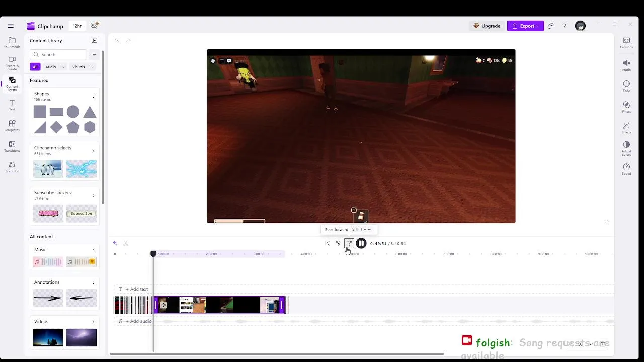
Task: Open the Audio filter dropdown
Action: [x=55, y=67]
